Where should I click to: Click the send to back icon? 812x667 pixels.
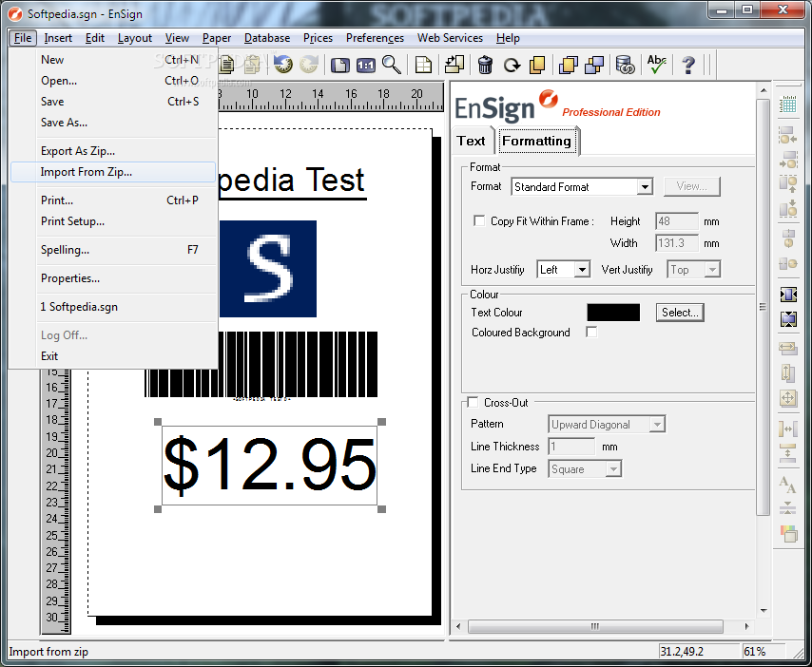594,66
